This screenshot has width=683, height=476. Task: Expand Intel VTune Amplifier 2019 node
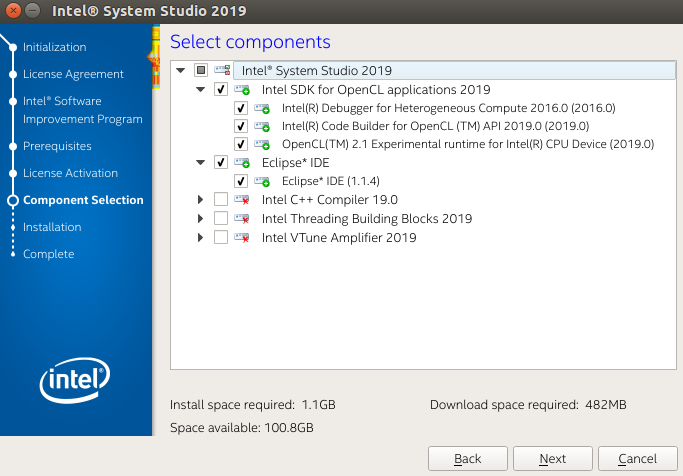click(x=200, y=237)
